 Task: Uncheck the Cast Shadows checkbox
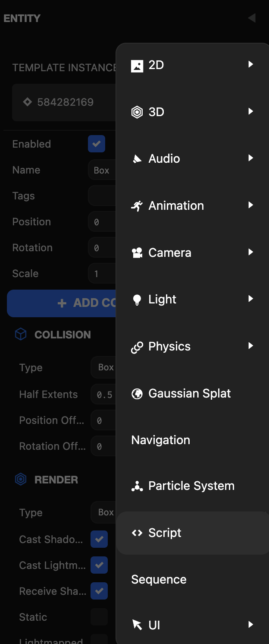[99, 539]
